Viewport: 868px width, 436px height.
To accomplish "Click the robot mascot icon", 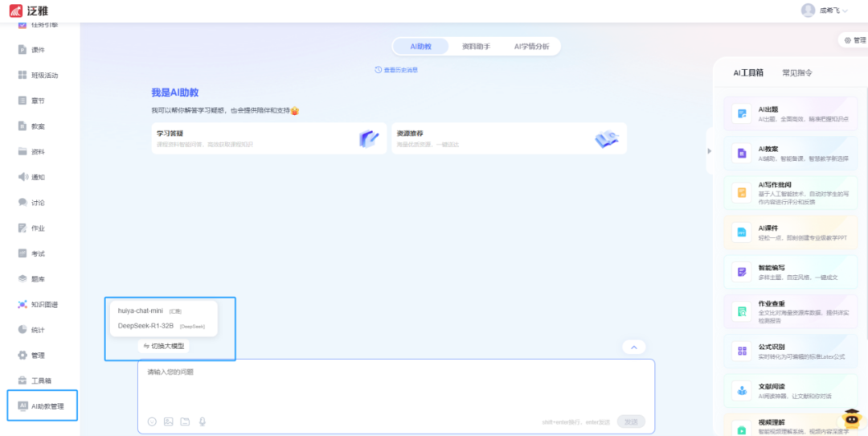I will [852, 418].
